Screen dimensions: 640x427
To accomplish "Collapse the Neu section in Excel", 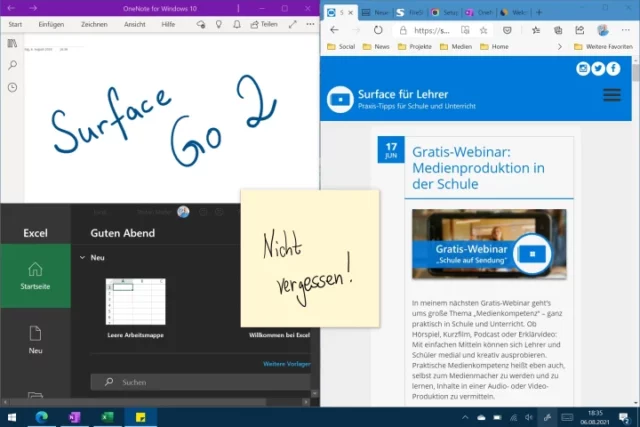I will (x=82, y=258).
